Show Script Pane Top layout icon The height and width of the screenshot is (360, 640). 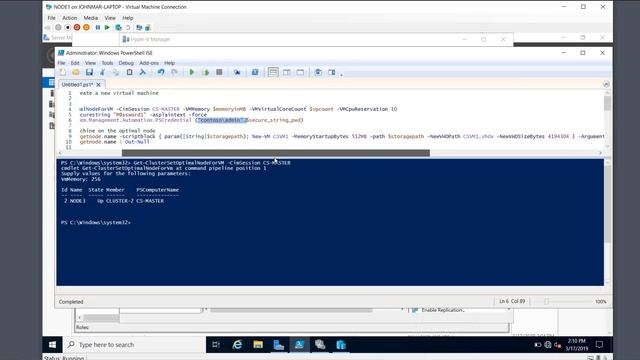pos(273,72)
